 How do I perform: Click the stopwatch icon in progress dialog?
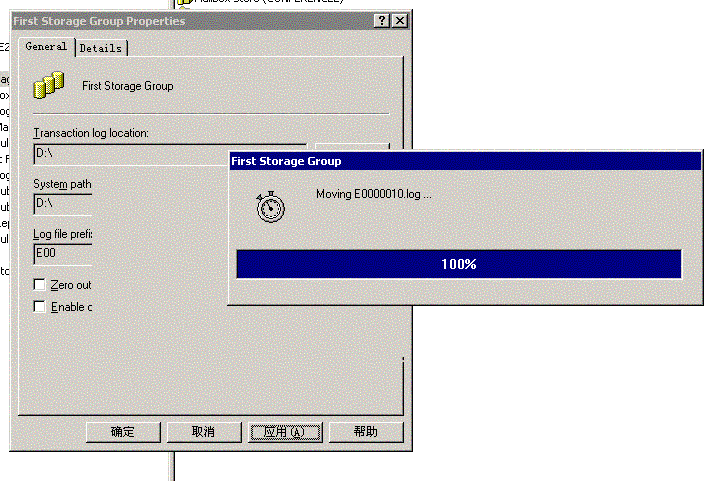click(x=270, y=205)
